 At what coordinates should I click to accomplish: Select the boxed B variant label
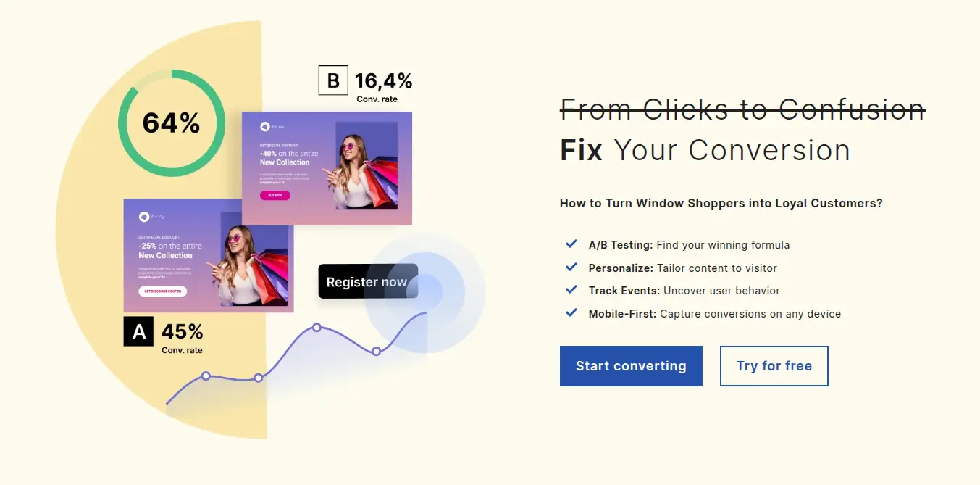[x=333, y=80]
